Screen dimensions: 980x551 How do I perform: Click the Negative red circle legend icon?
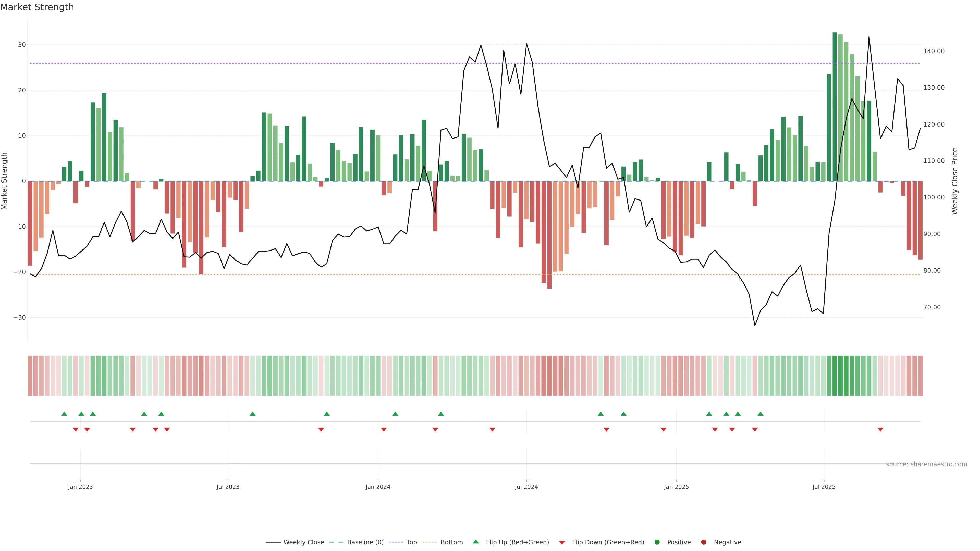click(x=703, y=542)
